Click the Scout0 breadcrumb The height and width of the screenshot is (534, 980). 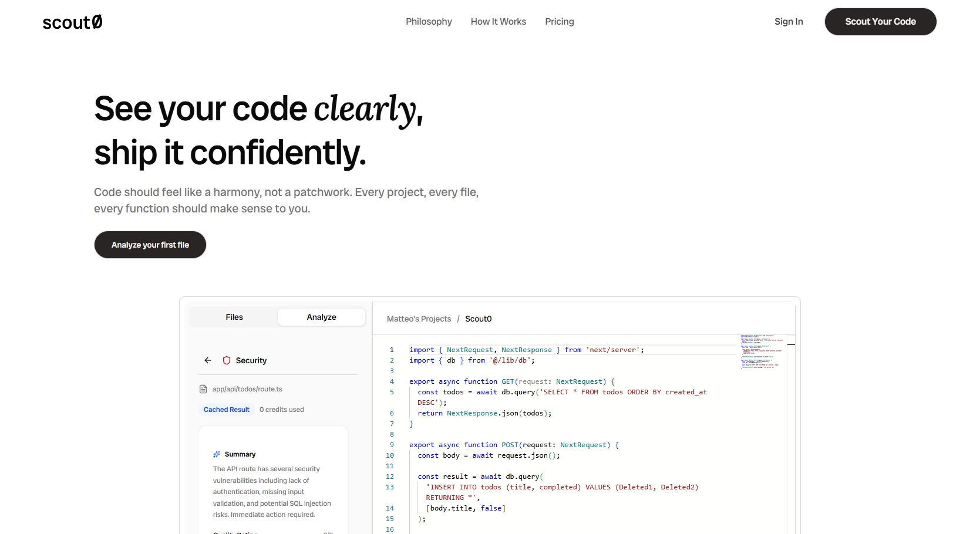(x=479, y=319)
